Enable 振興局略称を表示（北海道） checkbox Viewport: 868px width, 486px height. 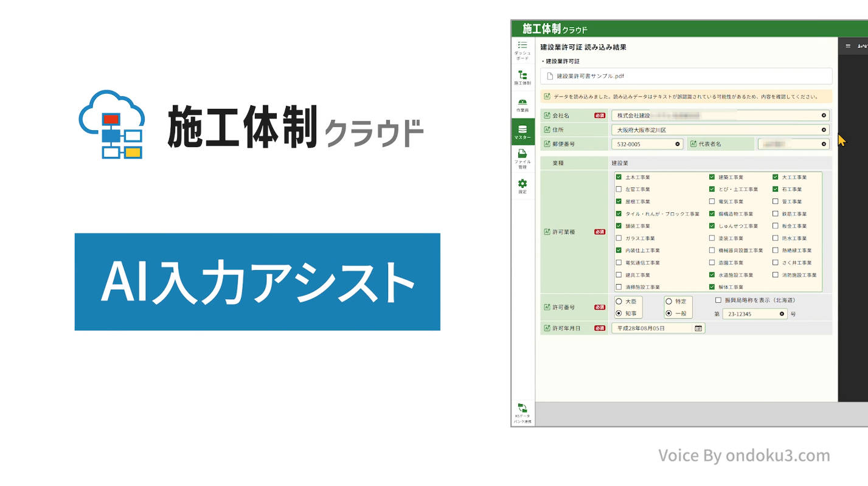tap(718, 300)
